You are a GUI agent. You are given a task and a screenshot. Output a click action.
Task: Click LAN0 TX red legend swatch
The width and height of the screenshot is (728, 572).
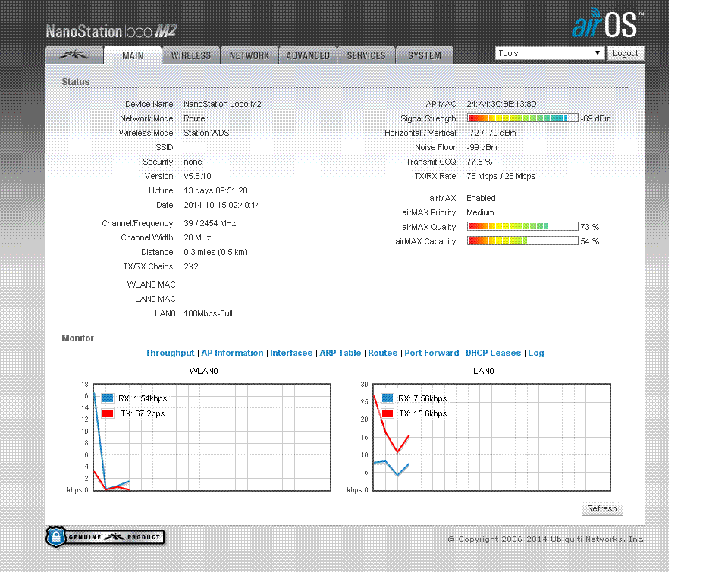(x=388, y=413)
